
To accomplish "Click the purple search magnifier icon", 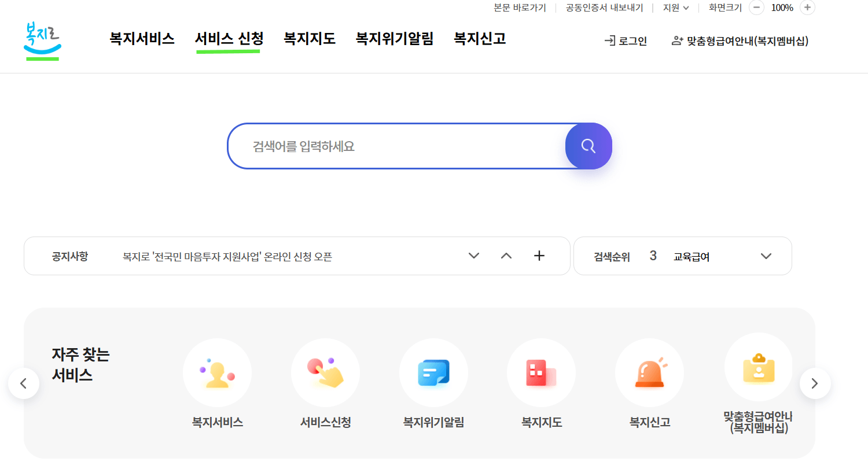I will pyautogui.click(x=588, y=146).
